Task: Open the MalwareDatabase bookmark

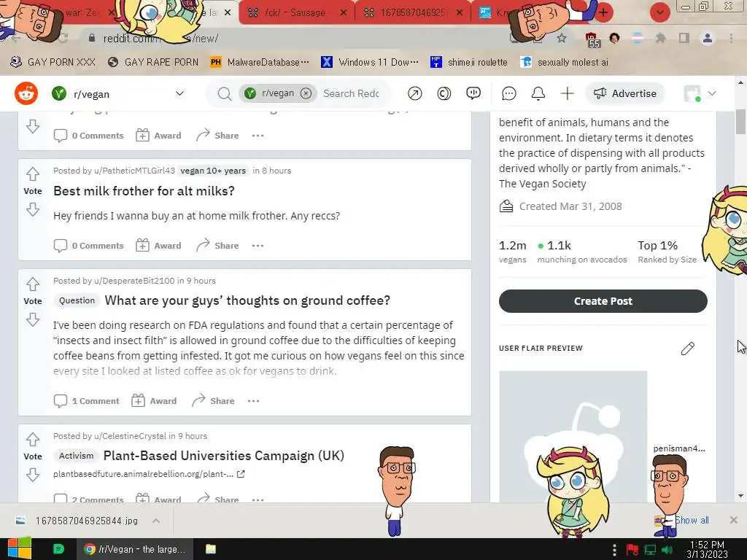Action: tap(260, 62)
